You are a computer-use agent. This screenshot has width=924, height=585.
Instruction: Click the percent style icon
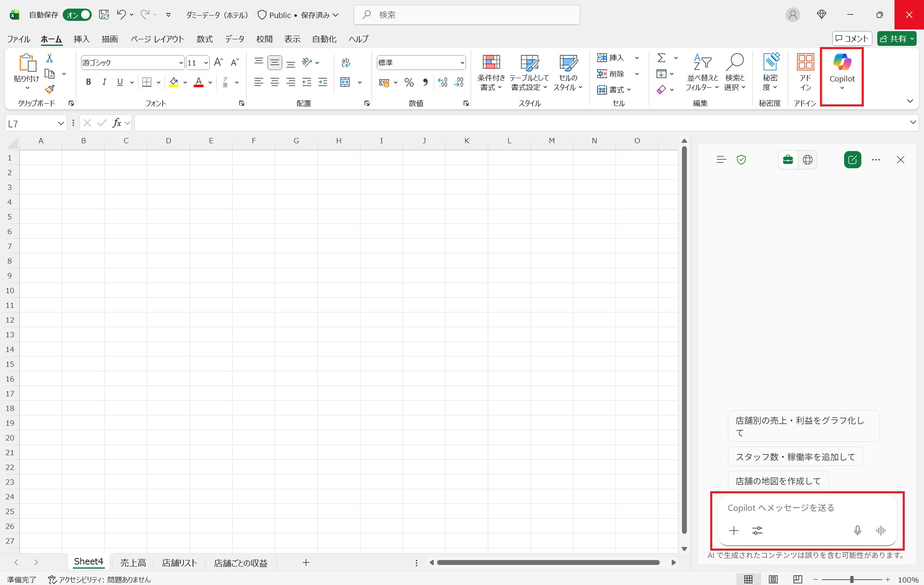pyautogui.click(x=409, y=82)
